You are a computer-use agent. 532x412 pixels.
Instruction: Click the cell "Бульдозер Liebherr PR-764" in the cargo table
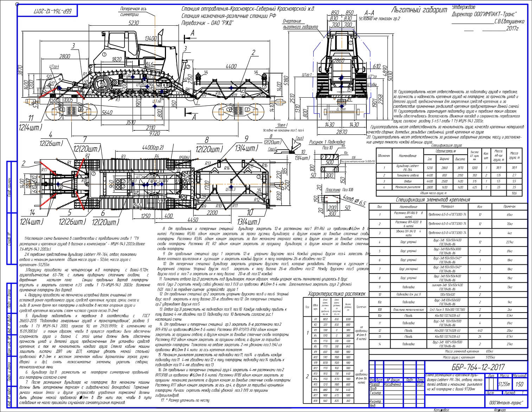tap(408, 168)
